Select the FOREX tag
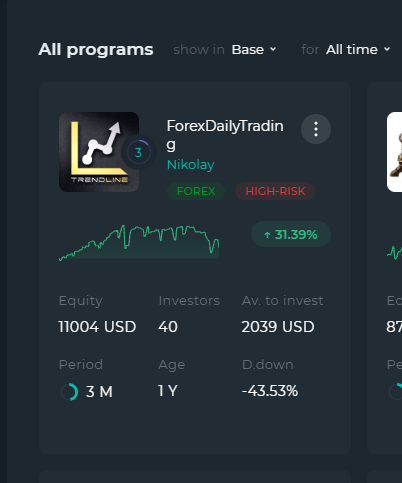The width and height of the screenshot is (402, 483). pyautogui.click(x=196, y=191)
